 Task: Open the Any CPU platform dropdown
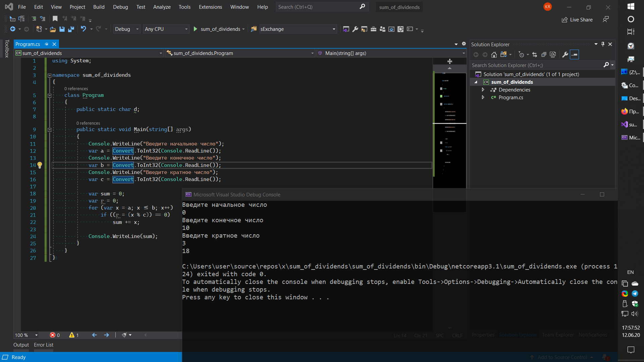tap(166, 29)
